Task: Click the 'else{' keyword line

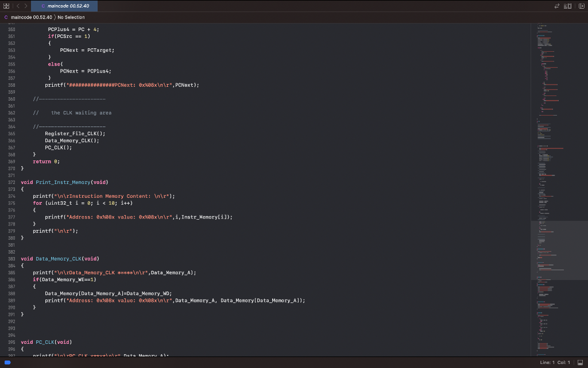Action: click(56, 64)
